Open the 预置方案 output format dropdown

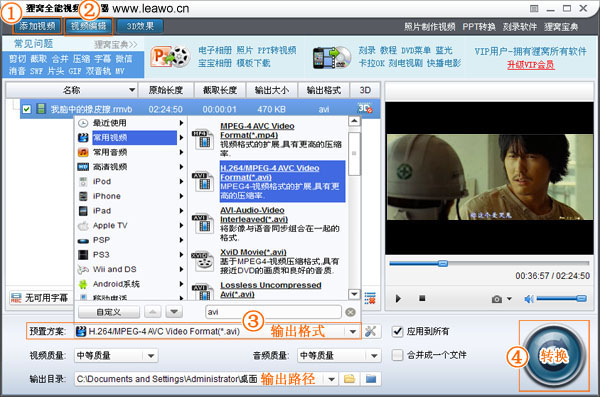[352, 332]
